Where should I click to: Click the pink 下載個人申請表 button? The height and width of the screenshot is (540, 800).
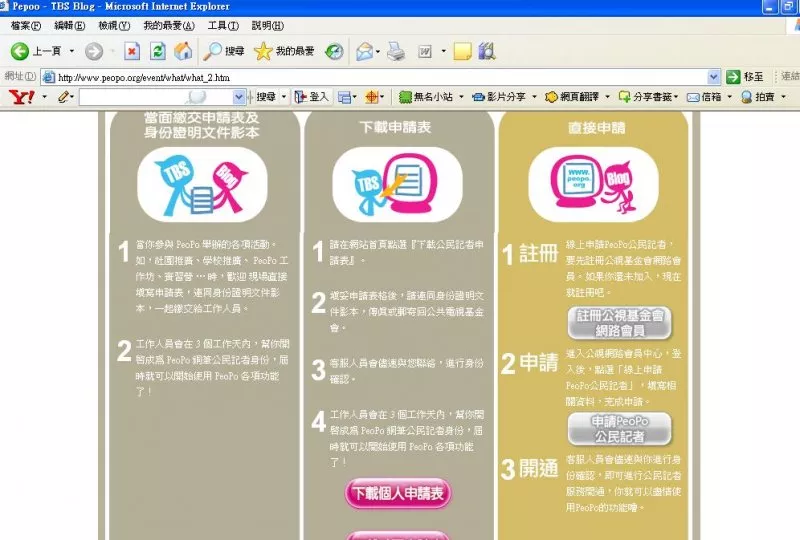coord(398,494)
